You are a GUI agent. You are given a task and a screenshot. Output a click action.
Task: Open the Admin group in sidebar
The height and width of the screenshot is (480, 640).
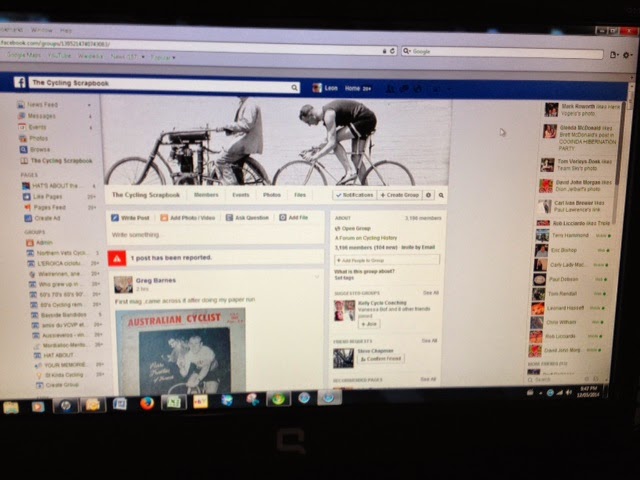click(44, 242)
